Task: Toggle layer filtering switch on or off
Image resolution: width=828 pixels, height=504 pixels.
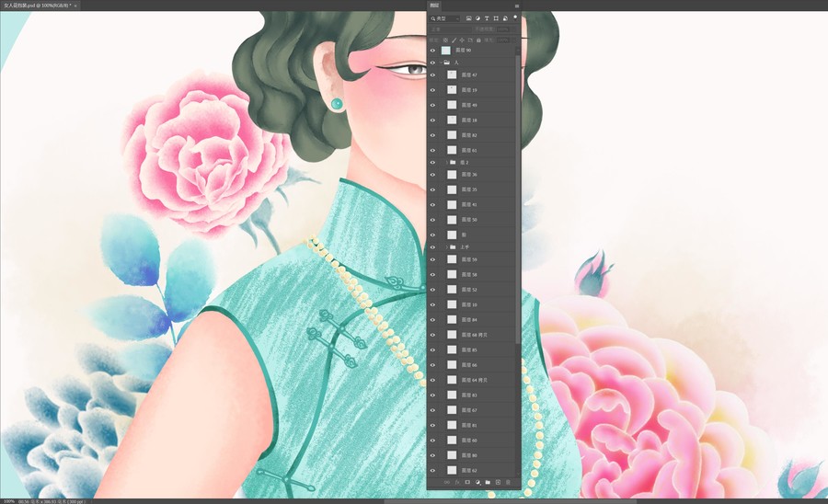Action: (x=515, y=17)
